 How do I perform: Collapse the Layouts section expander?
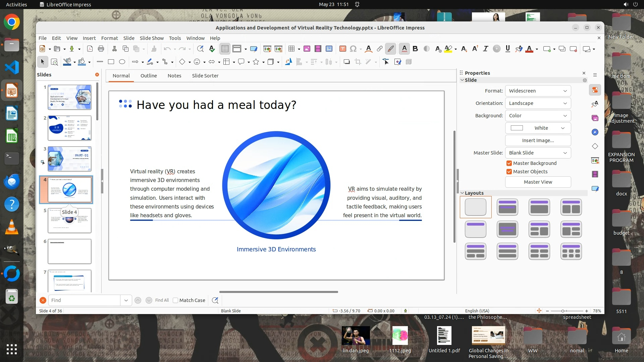[462, 193]
